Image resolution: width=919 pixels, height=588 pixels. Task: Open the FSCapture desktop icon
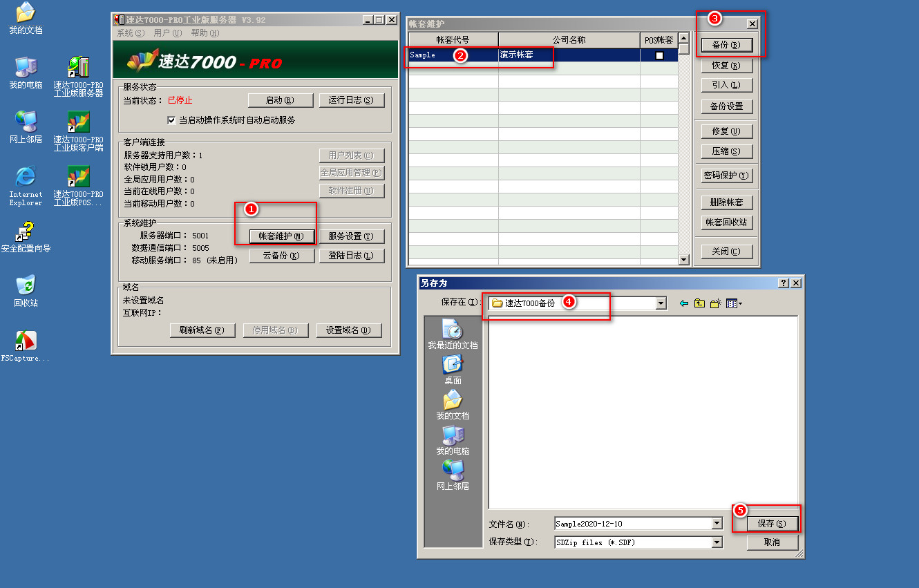(26, 341)
